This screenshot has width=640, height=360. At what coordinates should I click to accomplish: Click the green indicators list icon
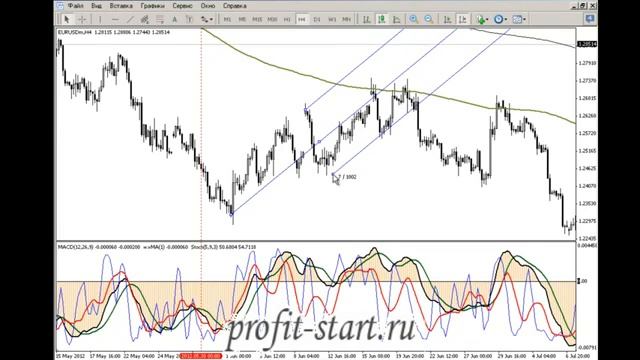point(481,19)
